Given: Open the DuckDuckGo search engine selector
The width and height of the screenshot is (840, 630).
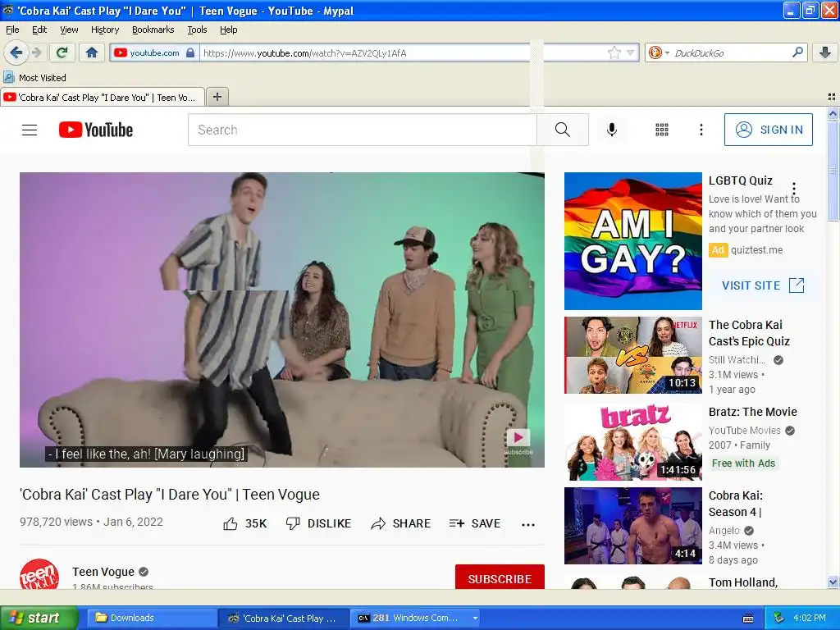Looking at the screenshot, I should tap(659, 52).
